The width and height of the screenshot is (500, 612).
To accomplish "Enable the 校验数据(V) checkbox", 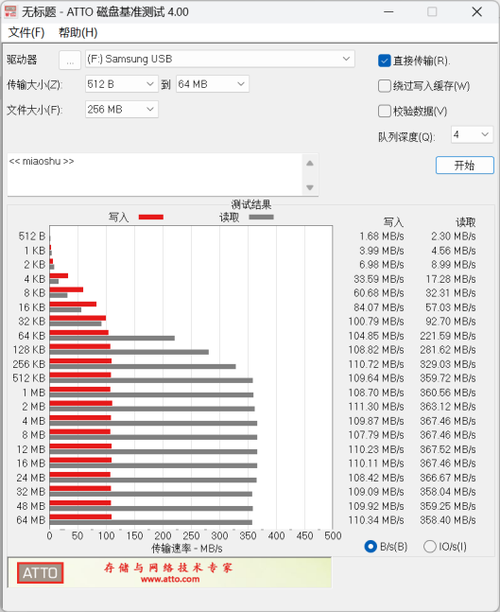I will click(x=384, y=111).
